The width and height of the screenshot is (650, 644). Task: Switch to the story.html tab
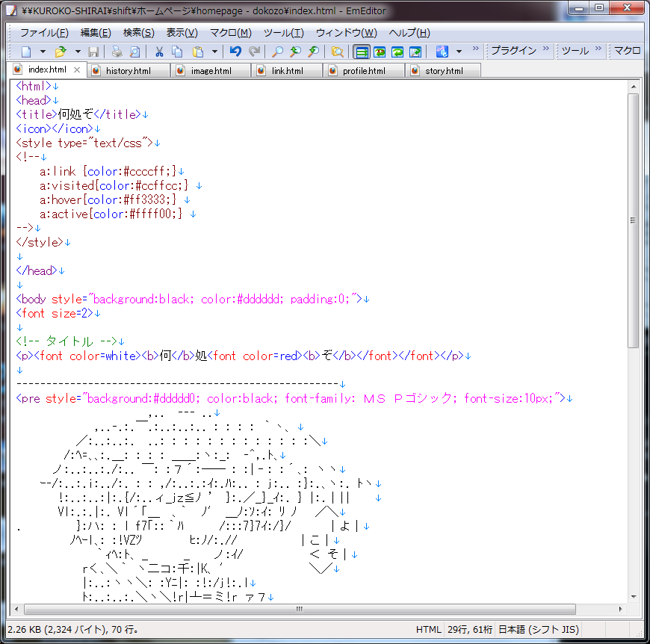pos(444,71)
